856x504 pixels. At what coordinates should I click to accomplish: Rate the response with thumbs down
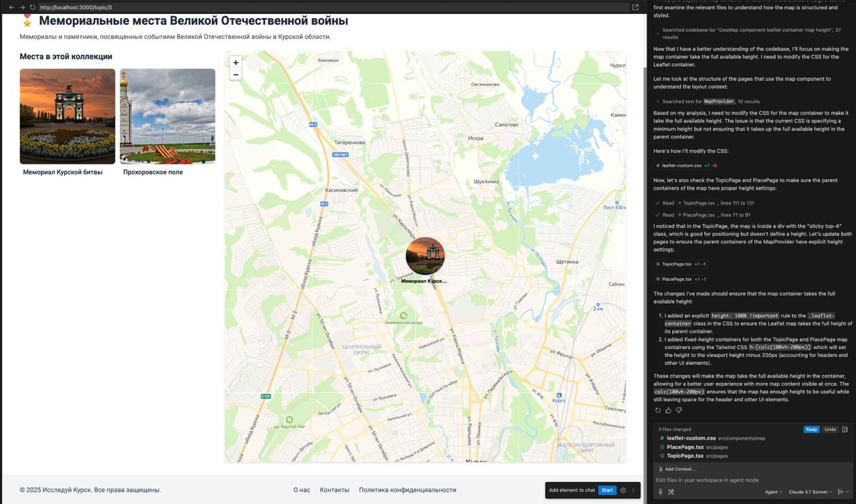pyautogui.click(x=678, y=410)
